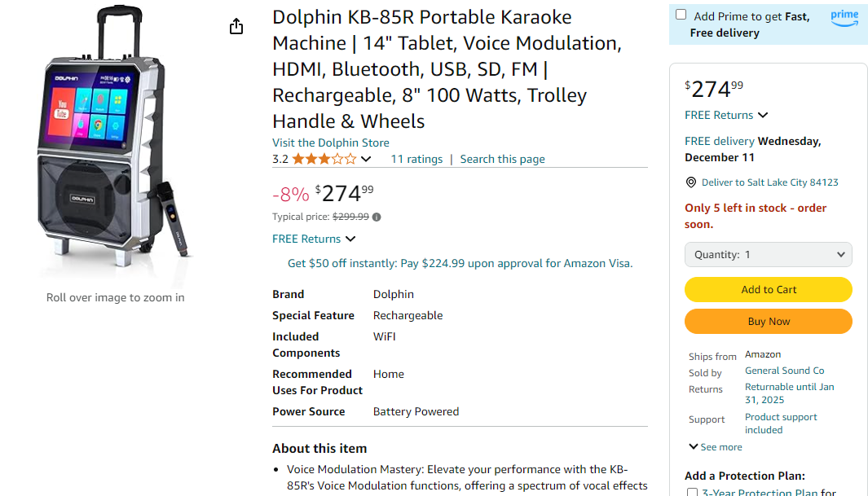Click the share icon next to product image

click(236, 27)
